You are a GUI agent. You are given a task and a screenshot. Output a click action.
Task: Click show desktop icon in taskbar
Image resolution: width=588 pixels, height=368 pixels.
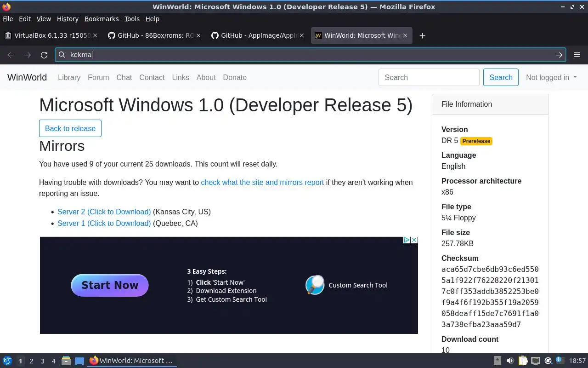tap(79, 361)
